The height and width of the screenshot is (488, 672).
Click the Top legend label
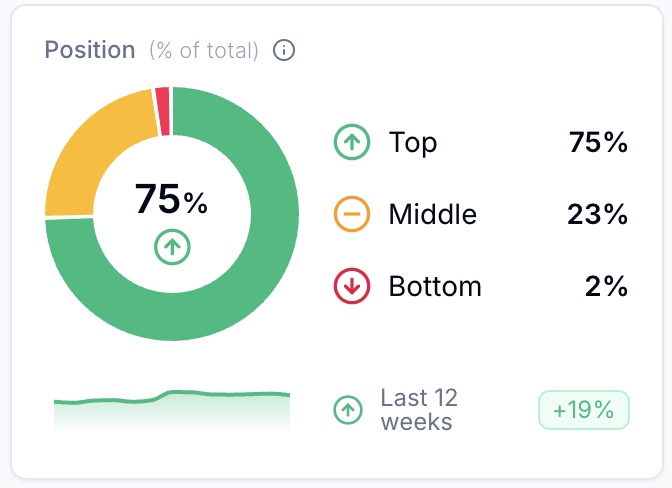coord(413,143)
